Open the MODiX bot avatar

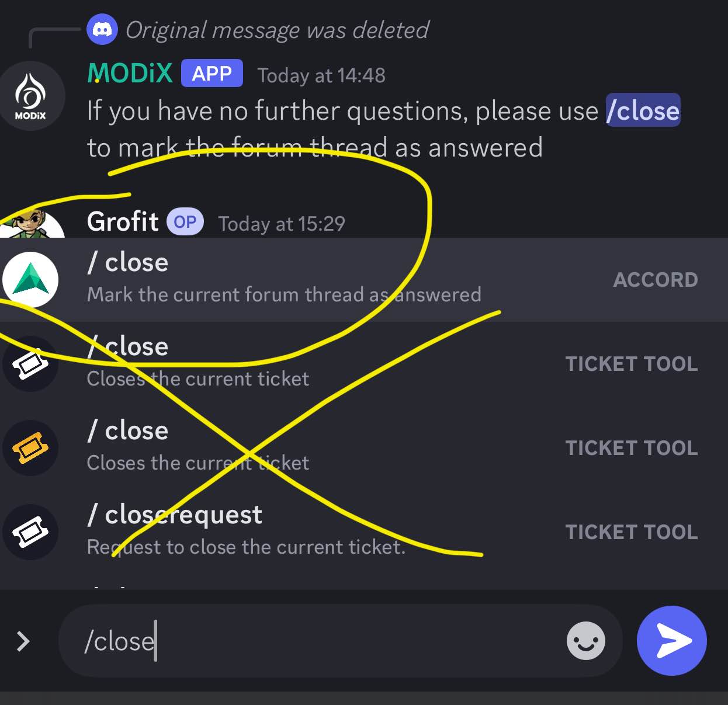pos(31,96)
